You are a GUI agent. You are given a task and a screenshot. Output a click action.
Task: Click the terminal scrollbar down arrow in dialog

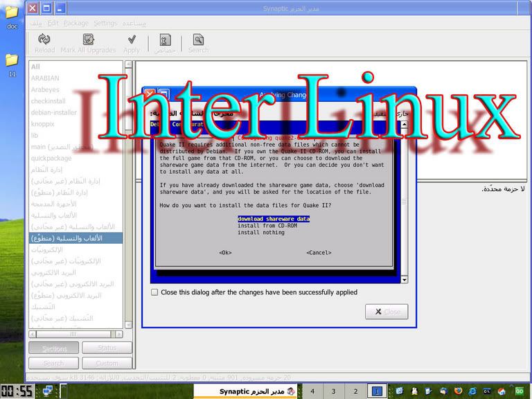pyautogui.click(x=404, y=280)
